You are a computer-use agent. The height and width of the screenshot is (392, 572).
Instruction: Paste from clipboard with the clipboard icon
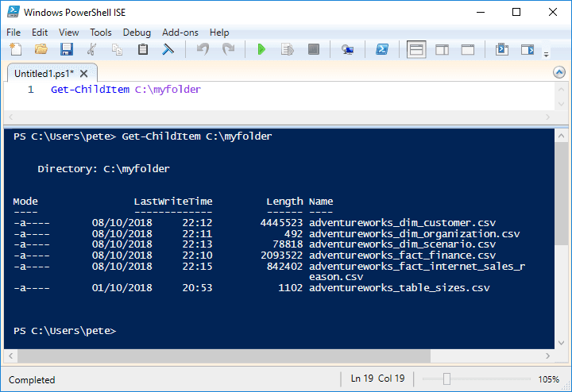click(143, 49)
